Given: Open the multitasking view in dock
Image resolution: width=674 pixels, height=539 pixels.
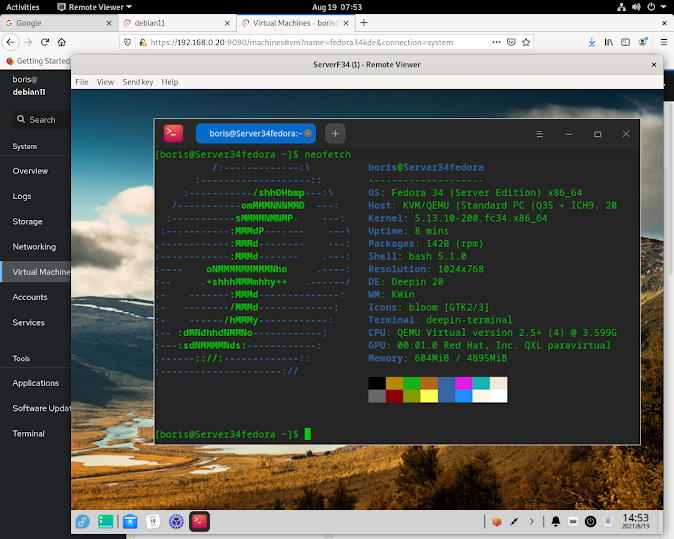Looking at the screenshot, I should [106, 522].
